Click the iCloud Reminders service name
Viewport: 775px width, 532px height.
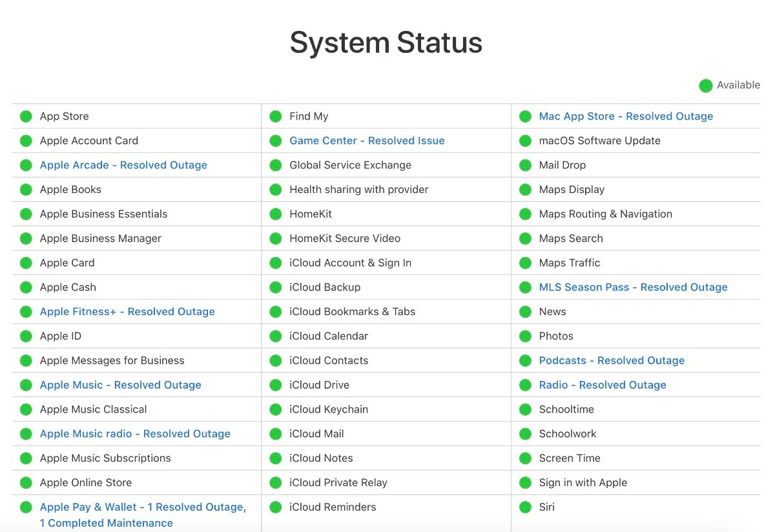pyautogui.click(x=333, y=507)
